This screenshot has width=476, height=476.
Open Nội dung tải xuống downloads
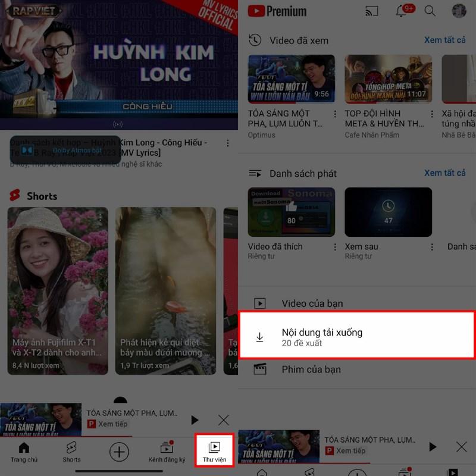356,335
